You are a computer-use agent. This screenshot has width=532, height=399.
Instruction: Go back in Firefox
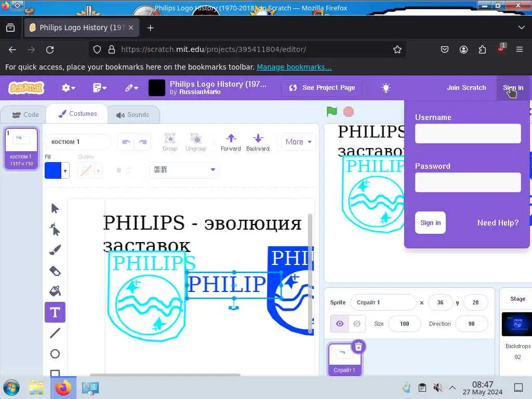[12, 50]
